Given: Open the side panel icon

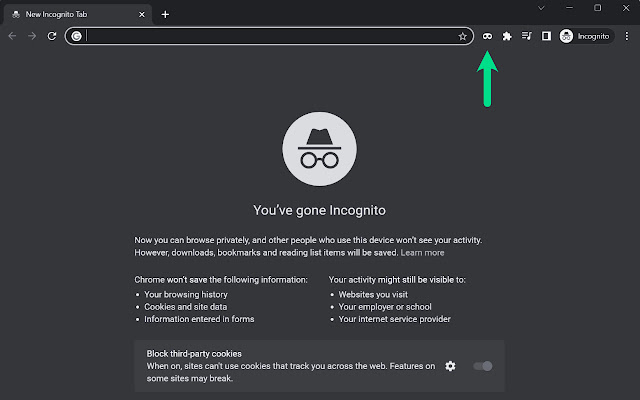Looking at the screenshot, I should (546, 36).
